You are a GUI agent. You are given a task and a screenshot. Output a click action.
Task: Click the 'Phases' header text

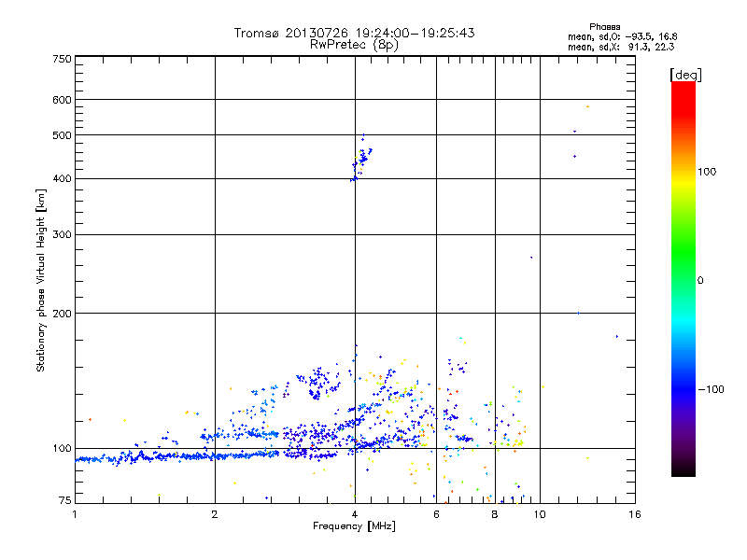click(x=604, y=27)
